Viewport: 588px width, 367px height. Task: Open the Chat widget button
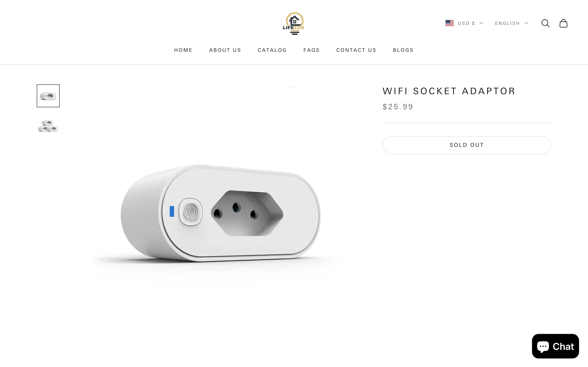click(555, 346)
